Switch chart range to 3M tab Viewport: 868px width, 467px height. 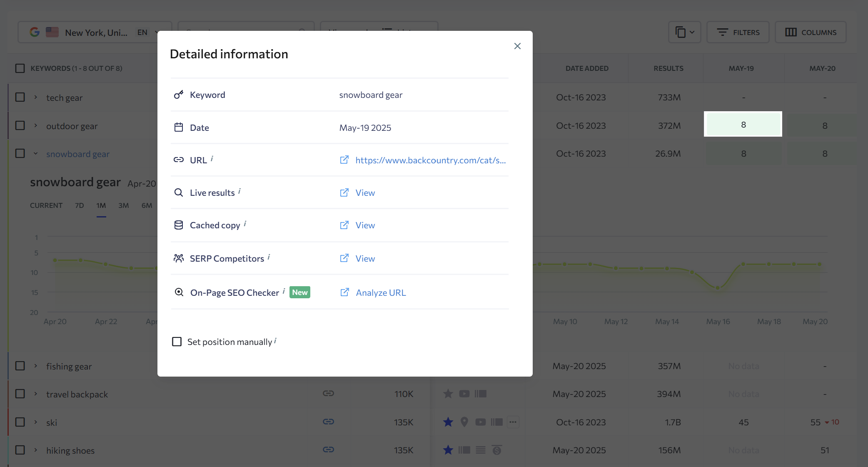(x=123, y=205)
